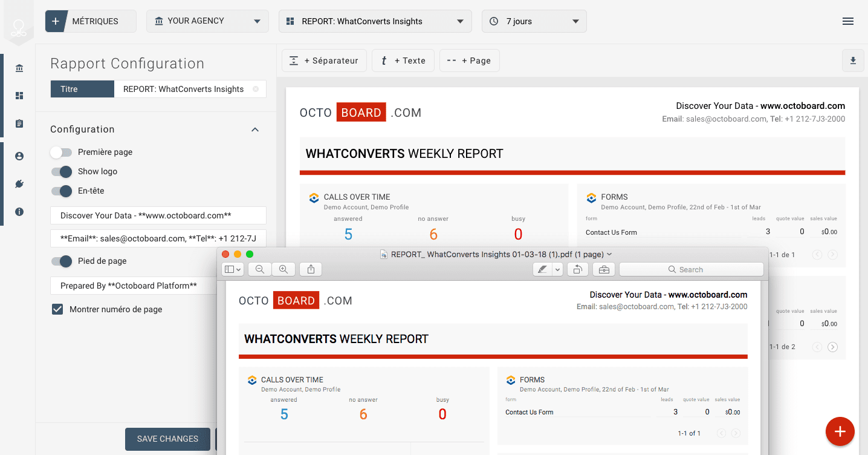
Task: Click the WhatConverts icon on CALLS OVER TIME
Action: point(314,198)
